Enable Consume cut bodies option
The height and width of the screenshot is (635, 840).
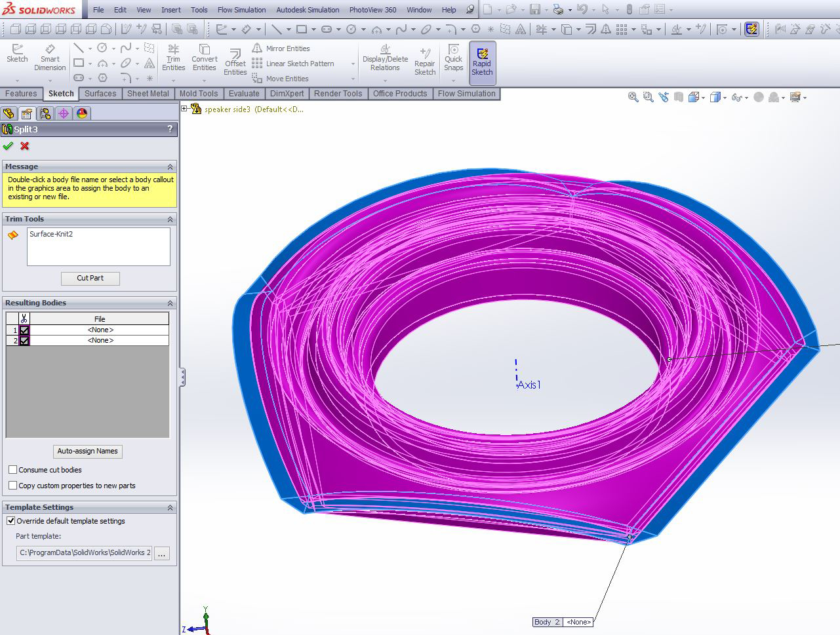point(12,469)
